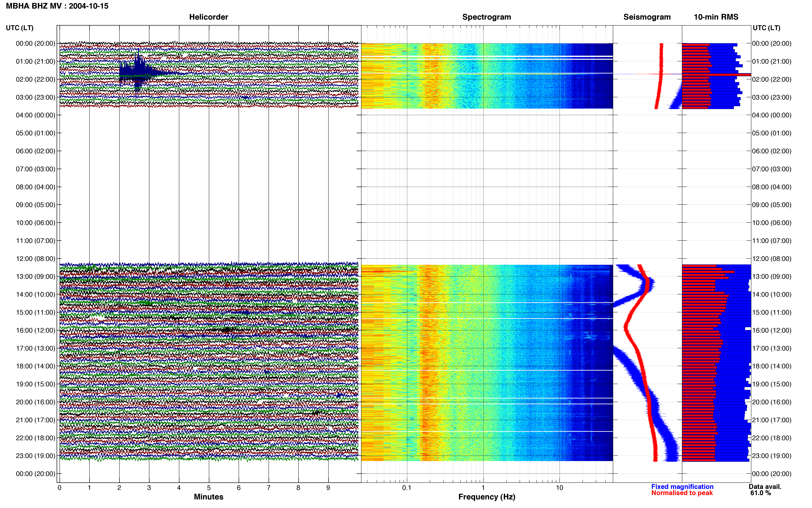The width and height of the screenshot is (812, 508).
Task: Click the '0.1' frequency tick label
Action: click(x=407, y=487)
